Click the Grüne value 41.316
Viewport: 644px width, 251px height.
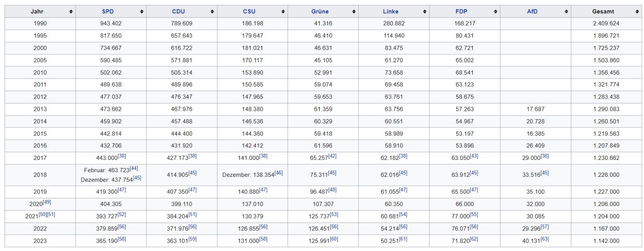click(x=323, y=23)
